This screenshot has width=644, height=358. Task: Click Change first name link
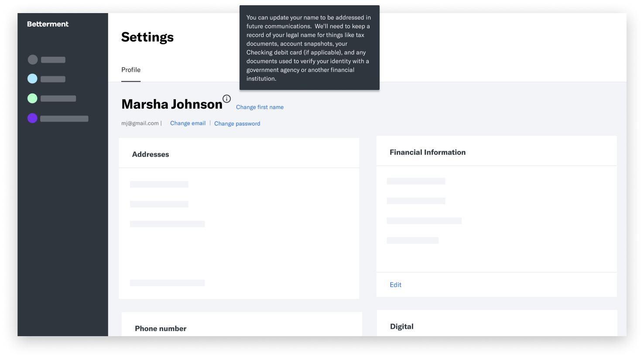[260, 107]
